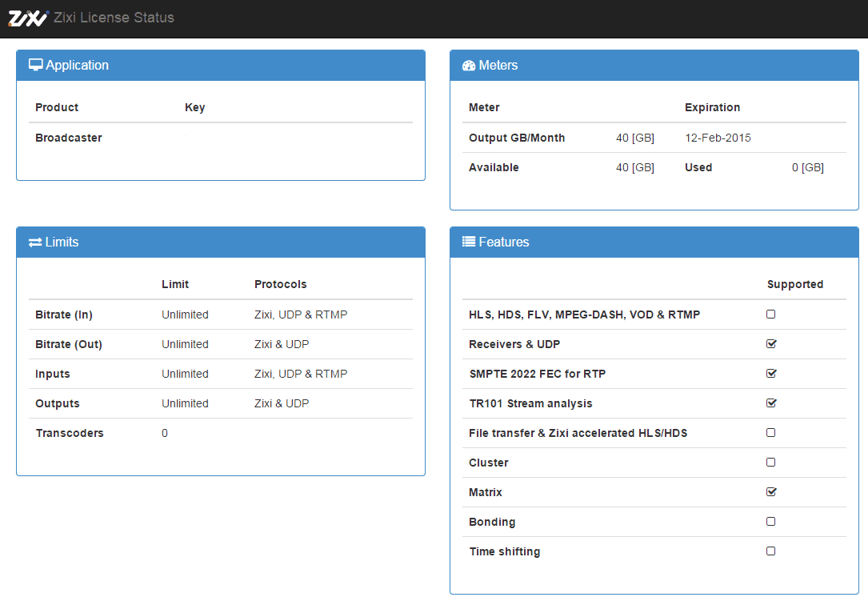Click the "Zixi License Status" page title
Screen dimensions: 868x605
pos(114,18)
